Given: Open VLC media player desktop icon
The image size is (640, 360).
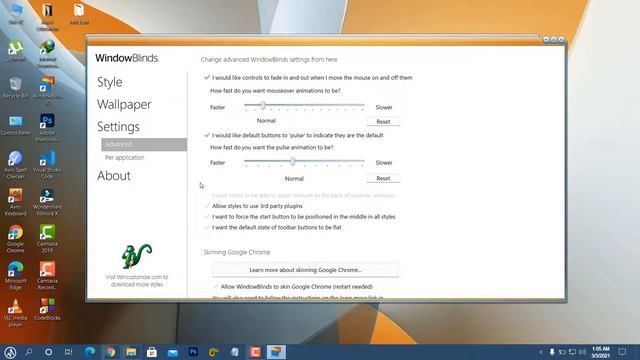Looking at the screenshot, I should 16,313.
